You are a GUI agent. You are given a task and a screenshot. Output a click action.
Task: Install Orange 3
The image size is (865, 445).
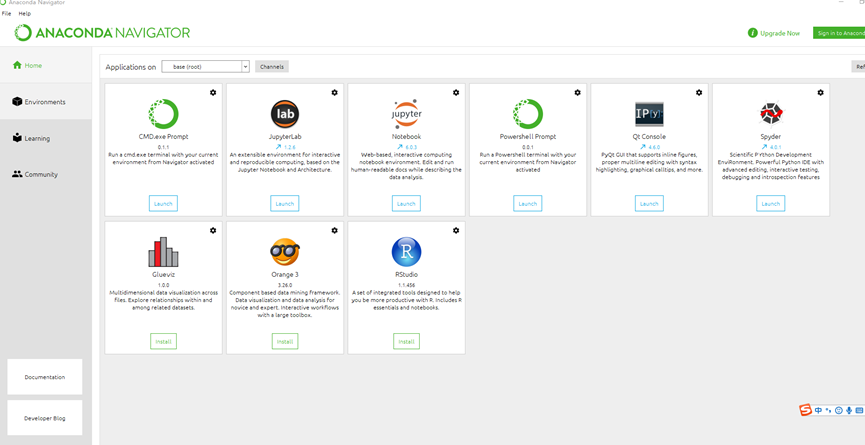tap(285, 341)
